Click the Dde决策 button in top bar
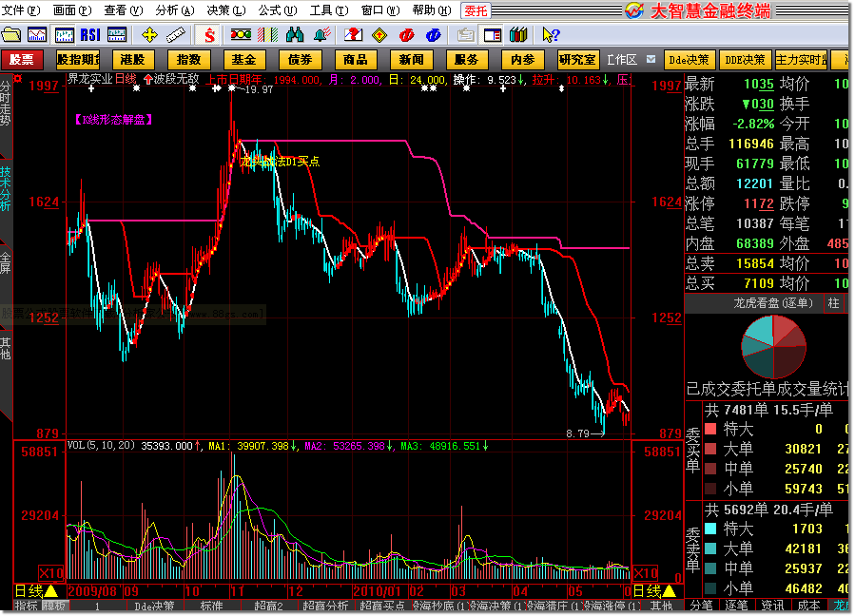Image resolution: width=855 pixels, height=616 pixels. point(690,60)
